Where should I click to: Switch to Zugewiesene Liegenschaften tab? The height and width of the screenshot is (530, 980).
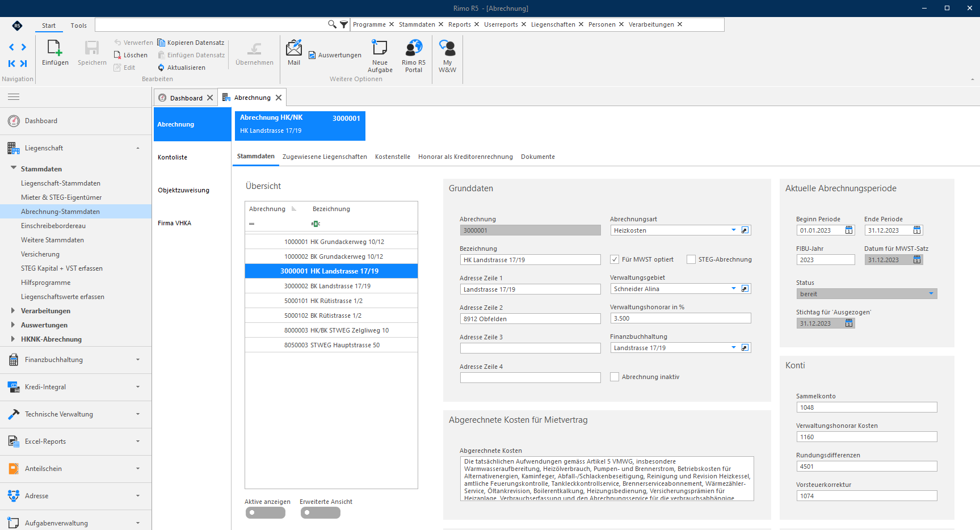pyautogui.click(x=325, y=157)
